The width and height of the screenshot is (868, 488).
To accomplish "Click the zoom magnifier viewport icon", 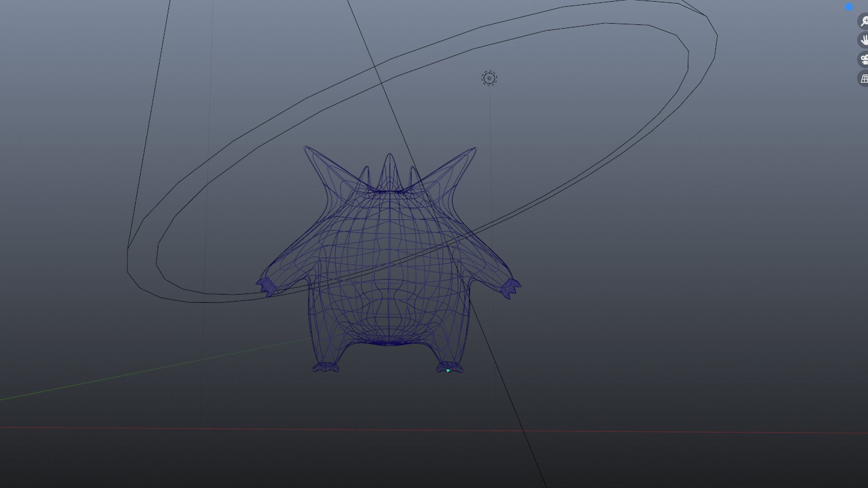I will click(863, 21).
